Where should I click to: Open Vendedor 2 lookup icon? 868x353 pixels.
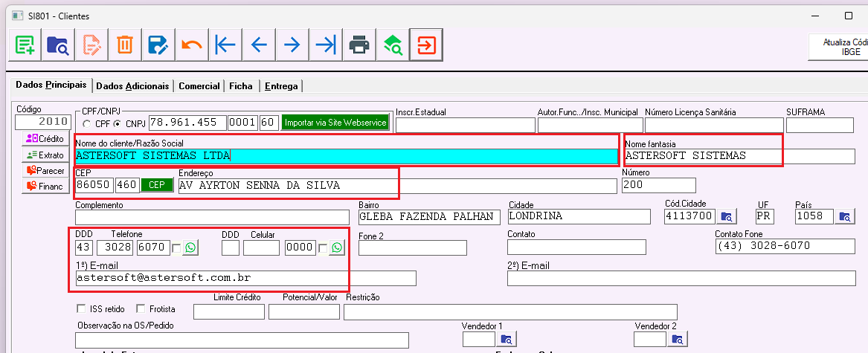(x=678, y=339)
